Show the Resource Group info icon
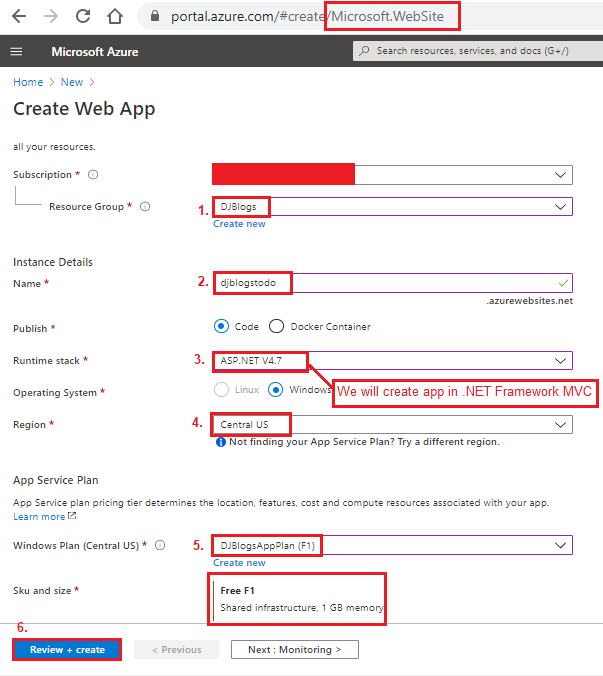This screenshot has width=603, height=676. pos(145,207)
